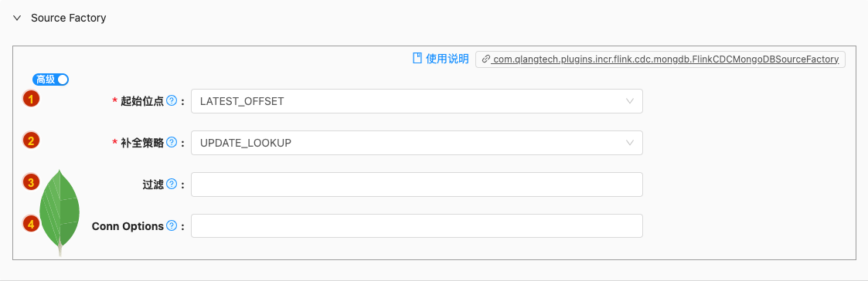The height and width of the screenshot is (281, 868).
Task: Toggle the 高级 advanced switch
Action: point(50,80)
